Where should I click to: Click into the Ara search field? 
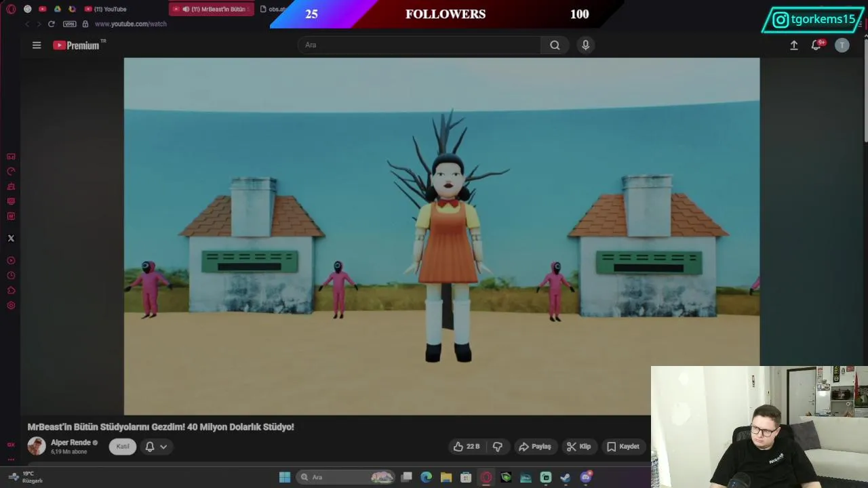[419, 45]
